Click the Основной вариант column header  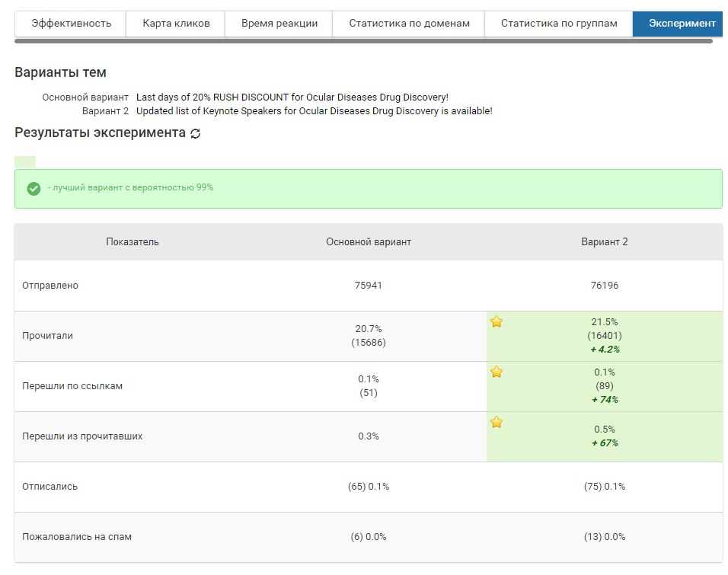(369, 242)
